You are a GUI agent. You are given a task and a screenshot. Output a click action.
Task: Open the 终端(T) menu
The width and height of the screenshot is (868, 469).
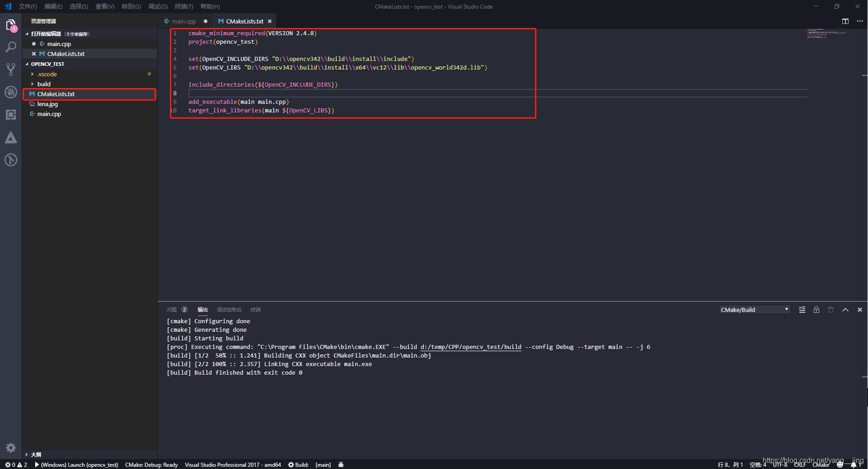click(183, 6)
